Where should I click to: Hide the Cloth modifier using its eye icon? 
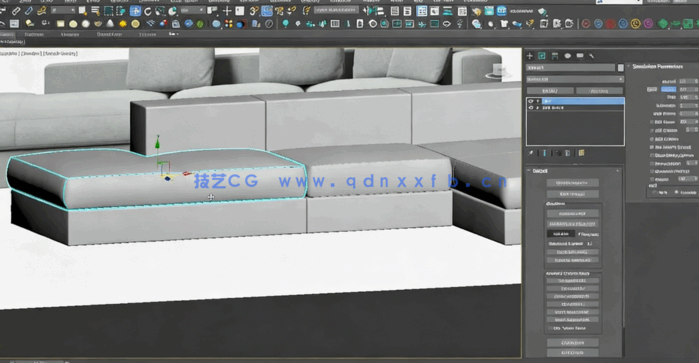[530, 101]
